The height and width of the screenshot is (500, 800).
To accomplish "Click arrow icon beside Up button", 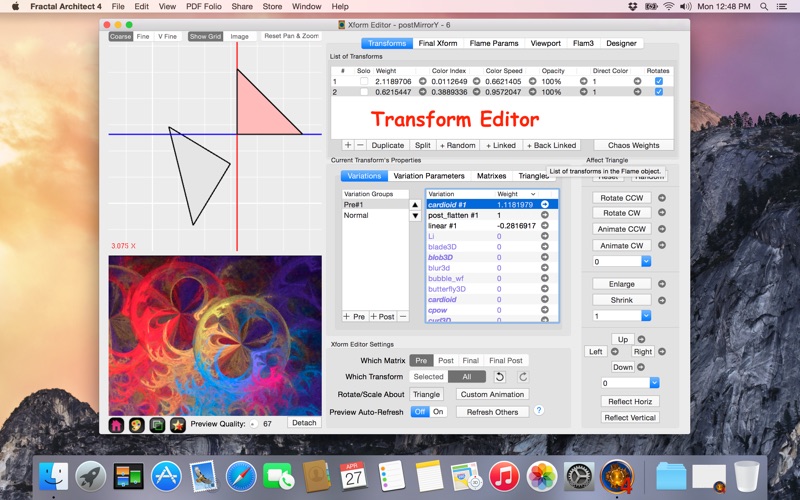I will pos(641,339).
